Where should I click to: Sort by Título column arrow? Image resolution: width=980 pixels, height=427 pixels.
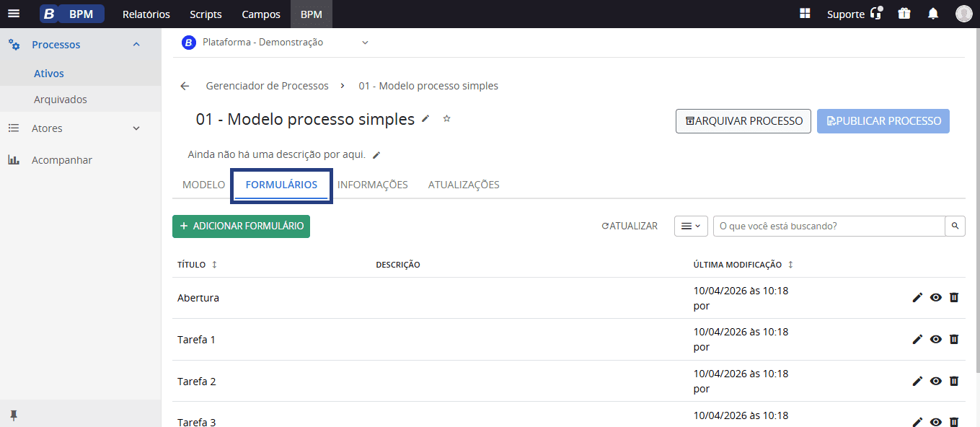[x=214, y=265]
